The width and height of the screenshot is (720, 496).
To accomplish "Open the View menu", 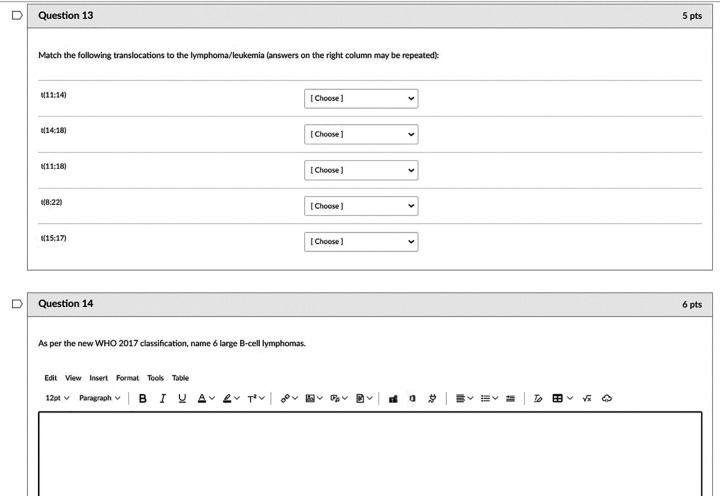I will [x=73, y=378].
